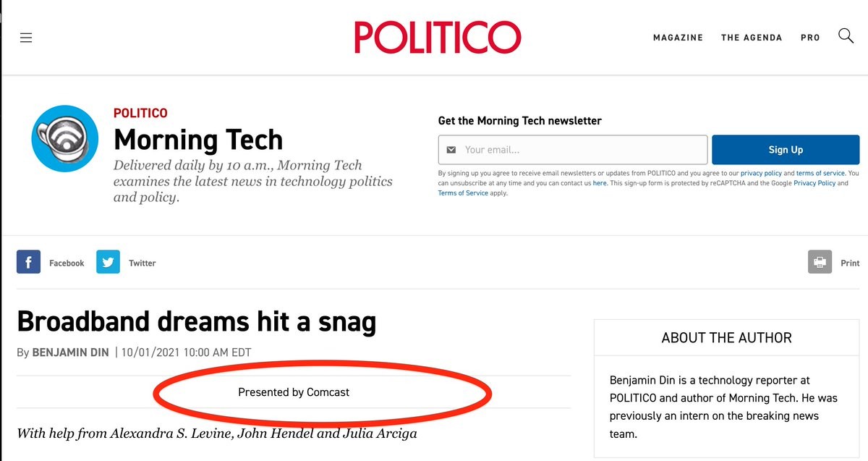The width and height of the screenshot is (868, 461).
Task: Click the Presented by Comcast sponsor text
Action: click(294, 392)
